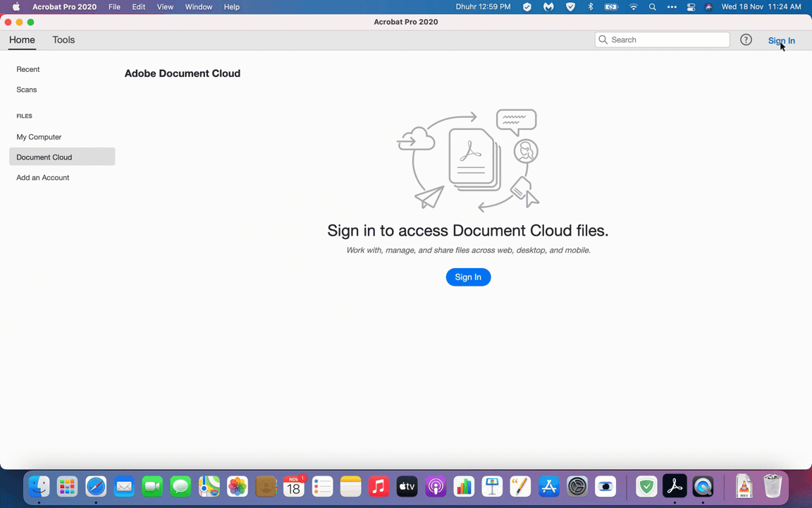The height and width of the screenshot is (508, 812).
Task: Open Contacts from the Dock
Action: 266,487
